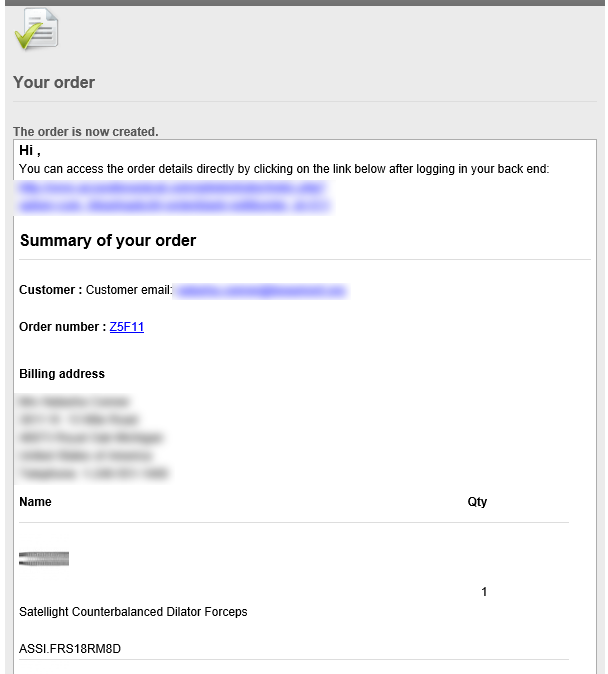The width and height of the screenshot is (608, 674).
Task: Click the 'The order is now created.' message
Action: (x=86, y=132)
